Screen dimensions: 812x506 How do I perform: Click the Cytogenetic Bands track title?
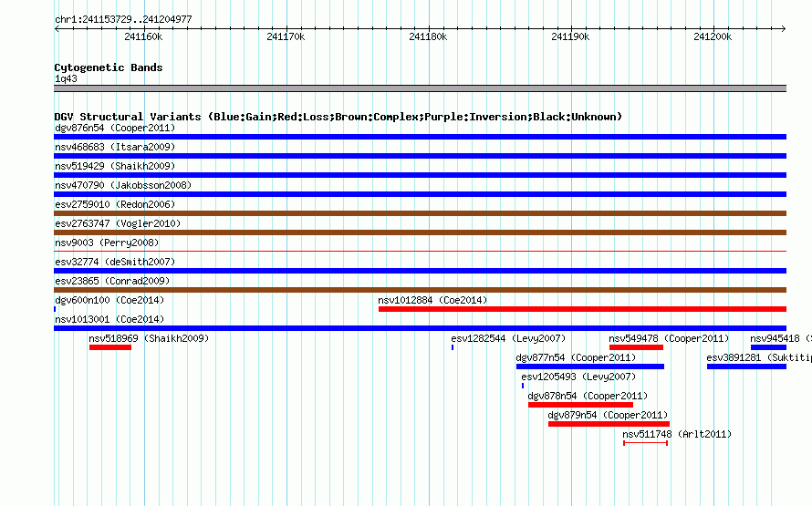point(109,67)
